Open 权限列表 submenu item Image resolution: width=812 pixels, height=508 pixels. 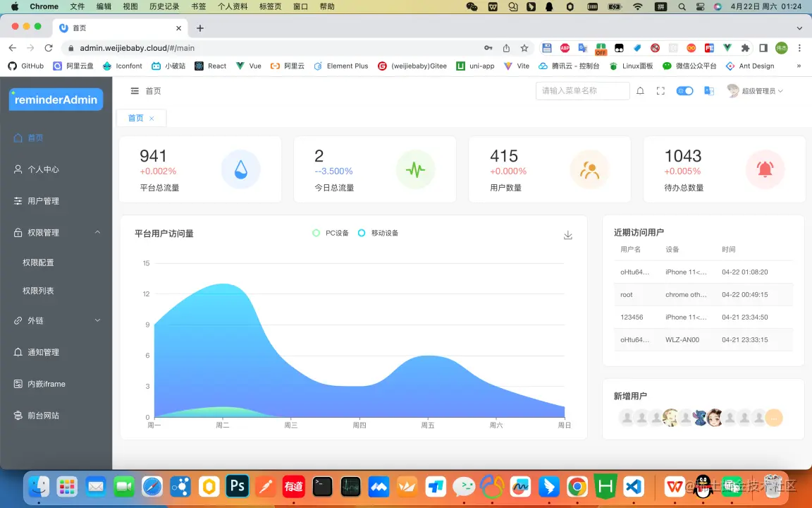click(56, 291)
